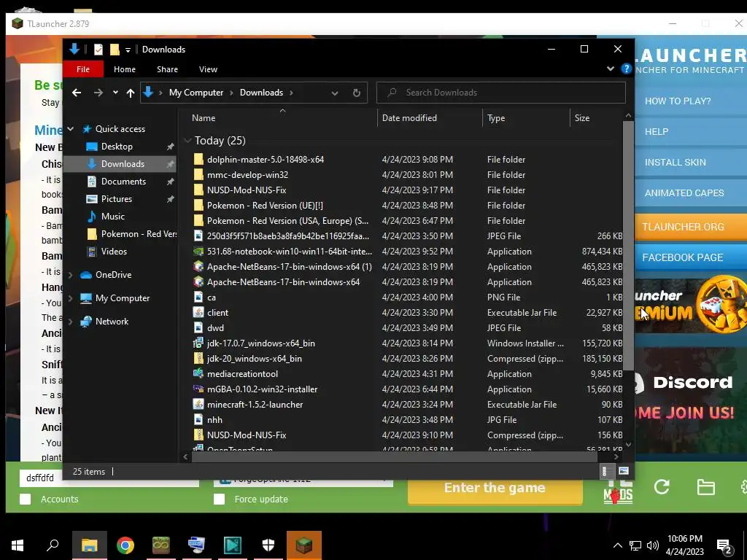Click the forward navigation arrow
This screenshot has width=747, height=560.
[98, 93]
